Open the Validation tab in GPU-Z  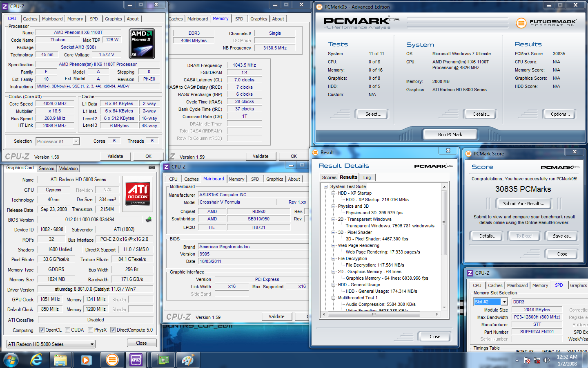[x=68, y=168]
